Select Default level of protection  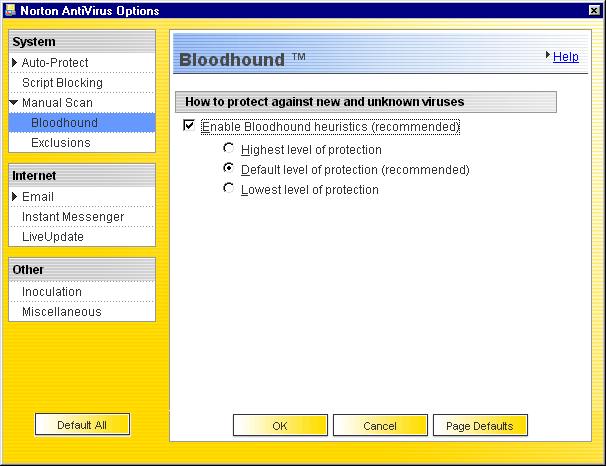click(229, 169)
